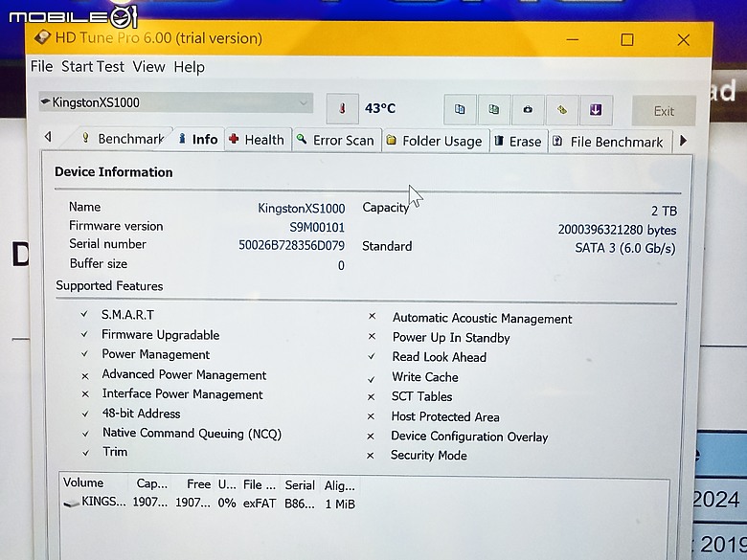Click firmware version value S9M00101
The image size is (747, 560).
pos(317,227)
